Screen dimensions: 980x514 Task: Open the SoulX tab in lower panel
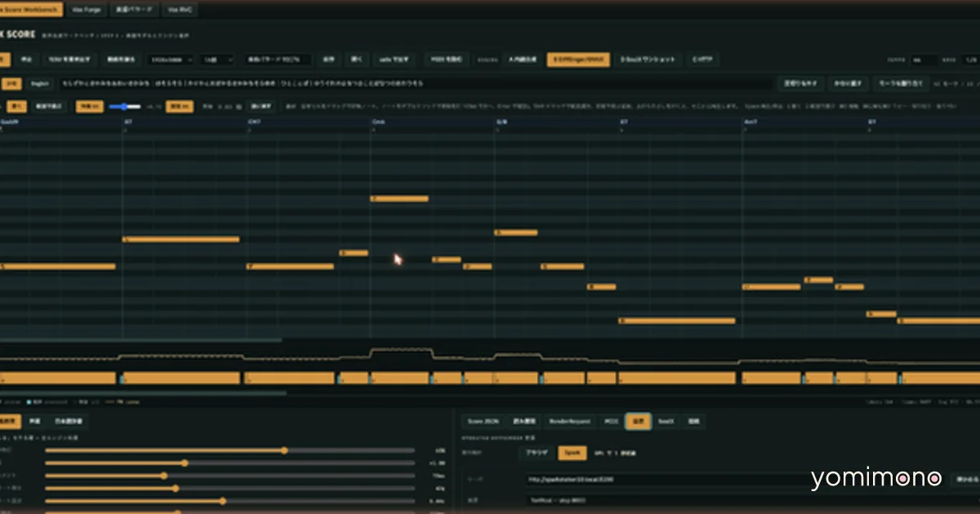[666, 421]
